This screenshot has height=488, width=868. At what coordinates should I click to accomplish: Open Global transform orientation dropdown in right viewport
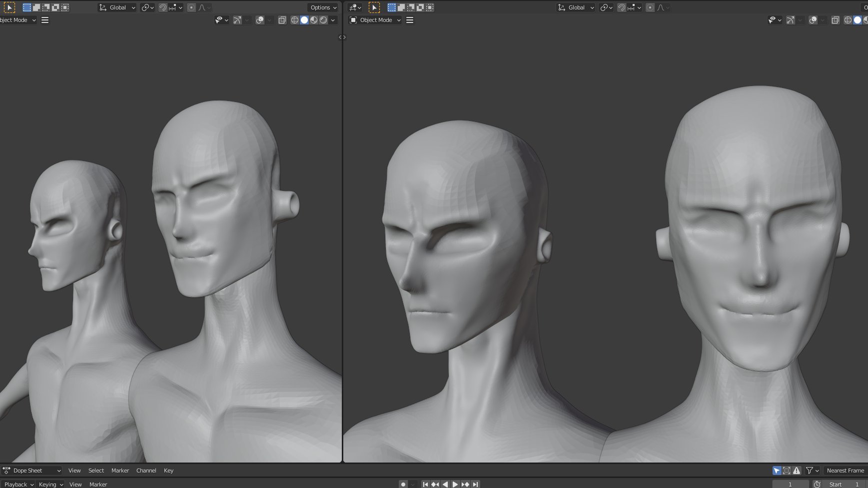(576, 7)
